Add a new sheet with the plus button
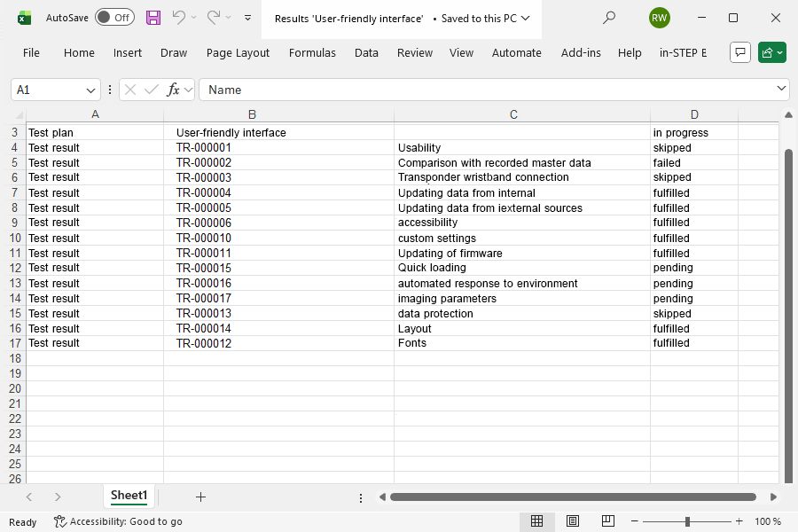 (200, 497)
